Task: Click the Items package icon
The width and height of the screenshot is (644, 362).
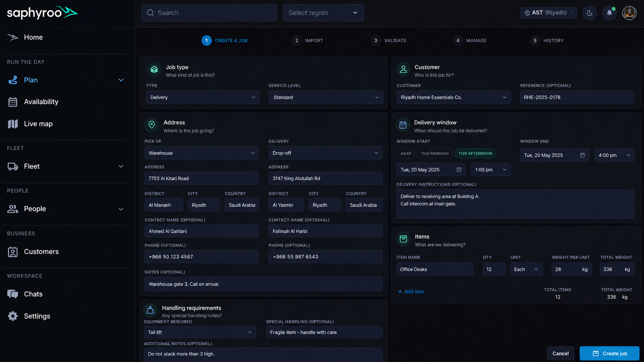Action: (x=403, y=239)
